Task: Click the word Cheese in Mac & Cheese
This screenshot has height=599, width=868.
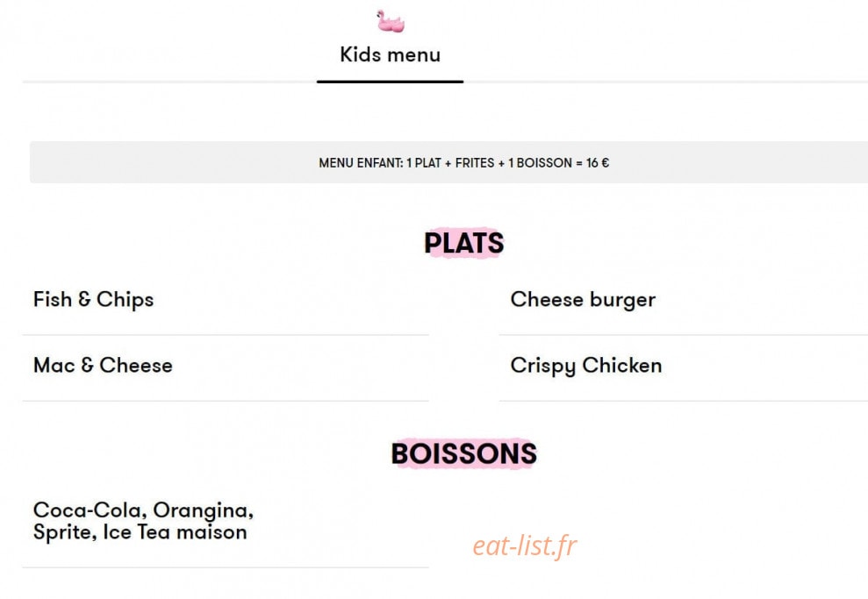Action: (x=136, y=365)
